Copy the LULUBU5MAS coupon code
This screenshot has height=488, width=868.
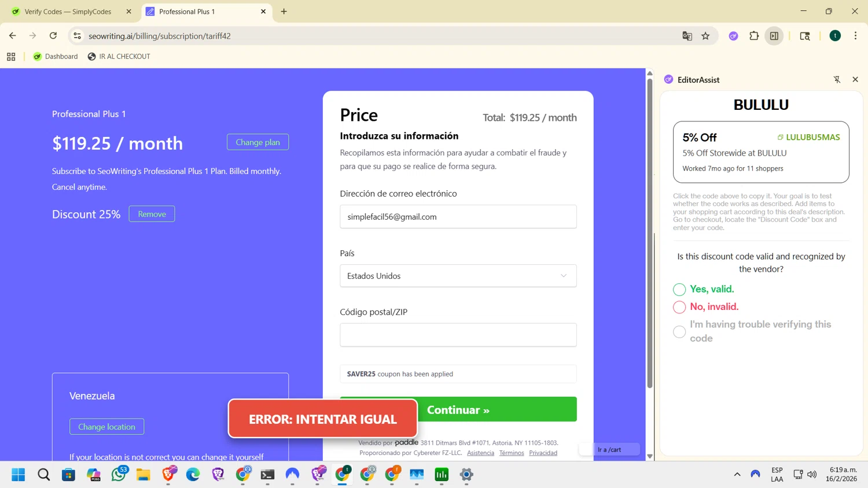coord(809,137)
